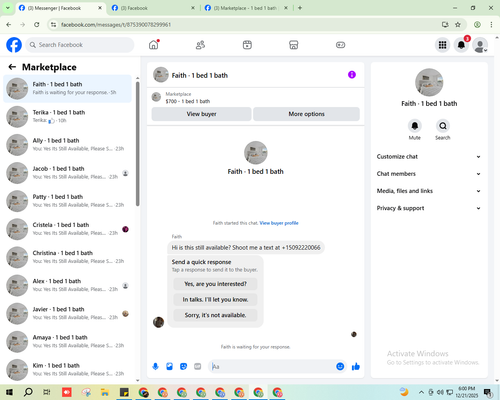Open Chrome's three-dot menu
Screen dimensions: 500x400
(x=491, y=24)
